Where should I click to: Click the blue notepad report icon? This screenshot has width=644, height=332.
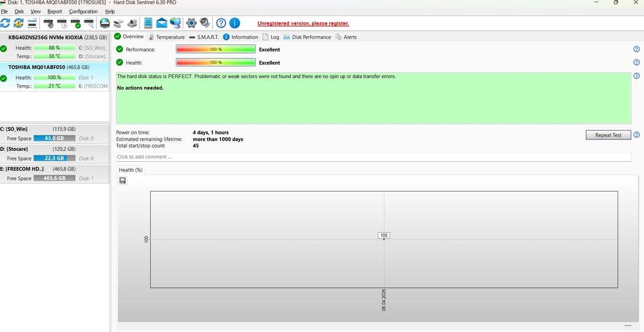[x=148, y=23]
